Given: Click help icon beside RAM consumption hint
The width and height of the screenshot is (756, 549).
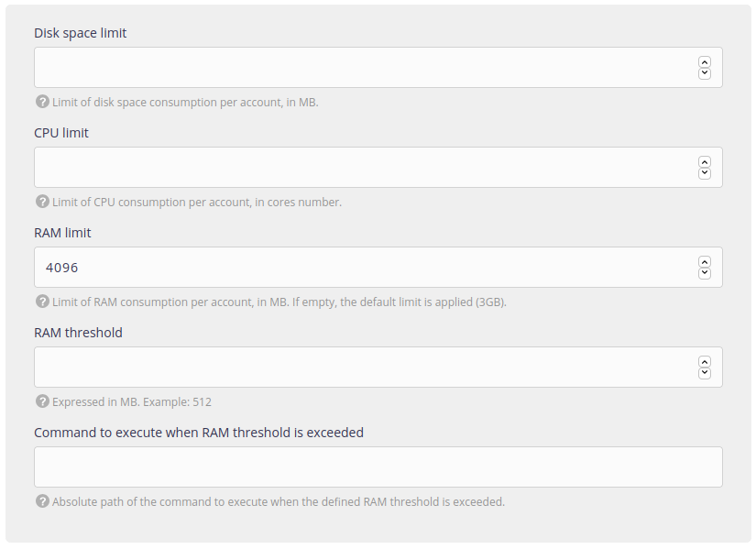Looking at the screenshot, I should coord(42,302).
